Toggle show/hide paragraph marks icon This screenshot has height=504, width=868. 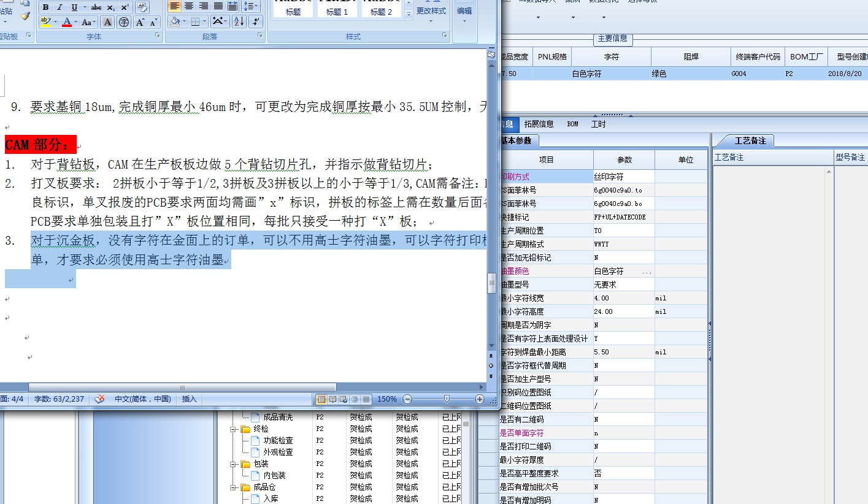256,22
